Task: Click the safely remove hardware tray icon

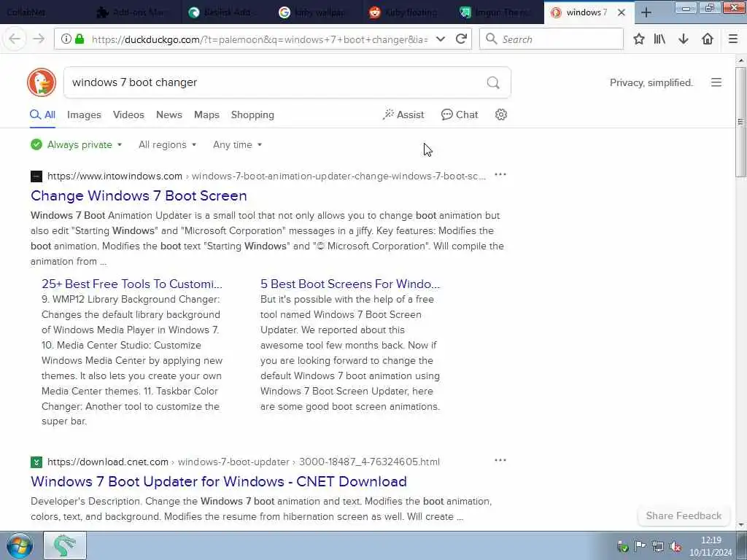Action: 623,547
